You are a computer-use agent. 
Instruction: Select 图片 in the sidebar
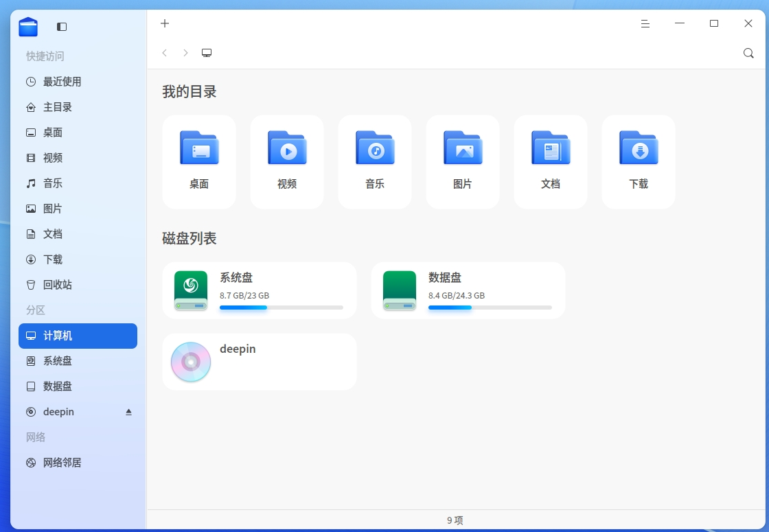coord(78,209)
